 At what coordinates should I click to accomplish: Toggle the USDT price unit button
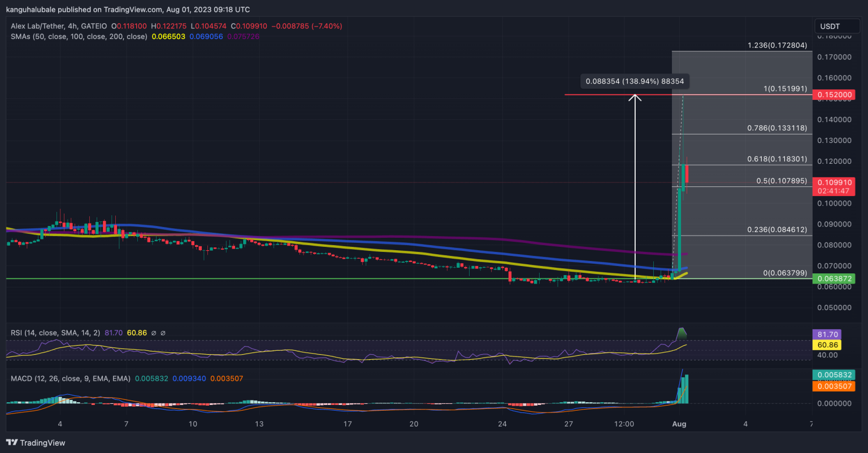pyautogui.click(x=837, y=26)
